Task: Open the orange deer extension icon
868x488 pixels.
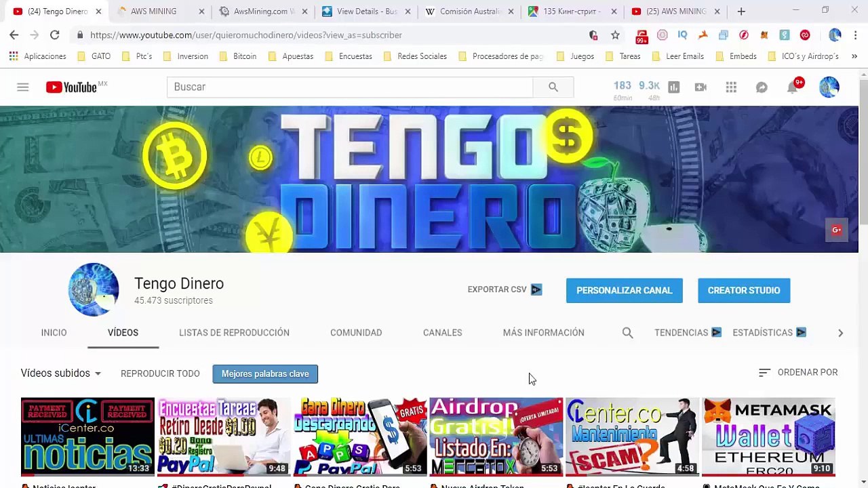Action: (703, 35)
